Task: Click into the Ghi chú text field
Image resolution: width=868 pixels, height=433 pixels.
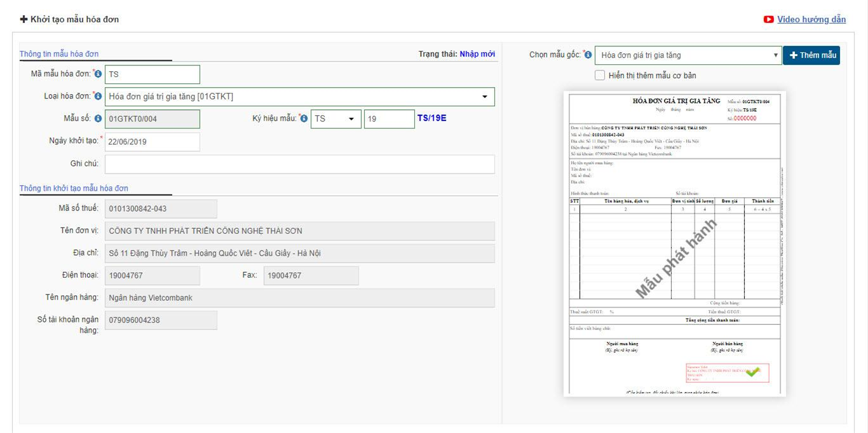Action: pos(299,164)
